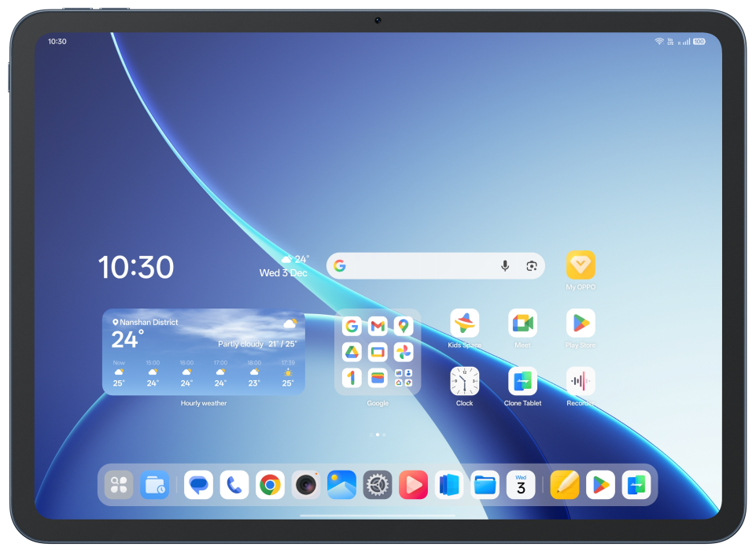Launch Chrome browser from dock
This screenshot has height=551, width=756.
click(x=270, y=485)
